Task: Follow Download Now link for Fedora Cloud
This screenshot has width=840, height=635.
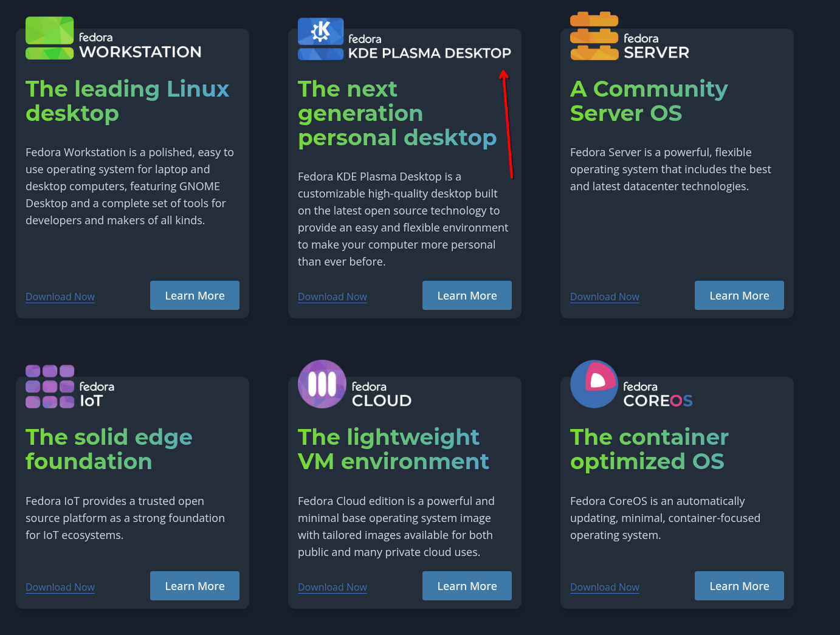Action: [332, 587]
